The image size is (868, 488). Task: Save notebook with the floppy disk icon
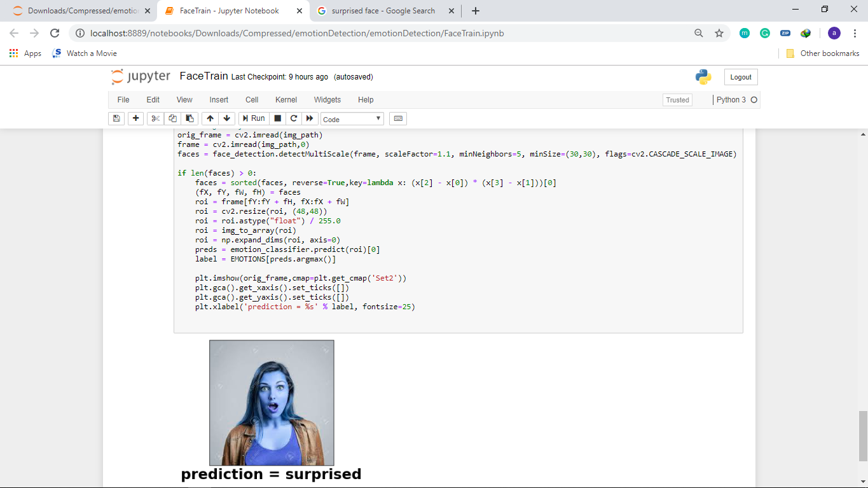click(116, 118)
